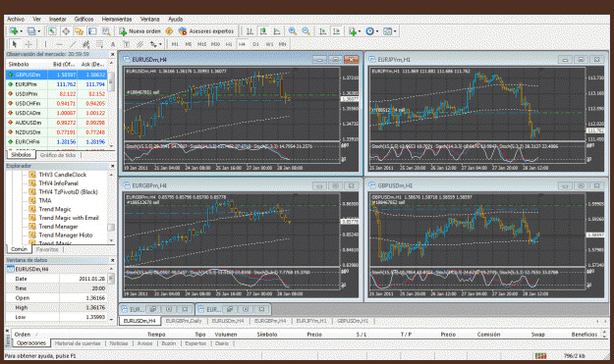Switch to EURGBPm,Daily chart tab
Viewport: 614px width, 364px height.
click(x=184, y=321)
